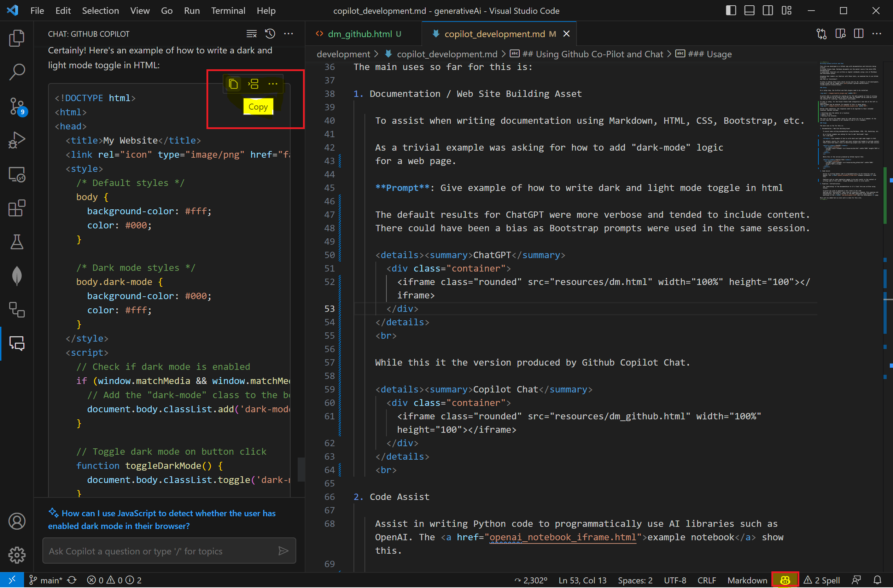Send the Copilot chat message
The height and width of the screenshot is (588, 893).
[x=284, y=551]
